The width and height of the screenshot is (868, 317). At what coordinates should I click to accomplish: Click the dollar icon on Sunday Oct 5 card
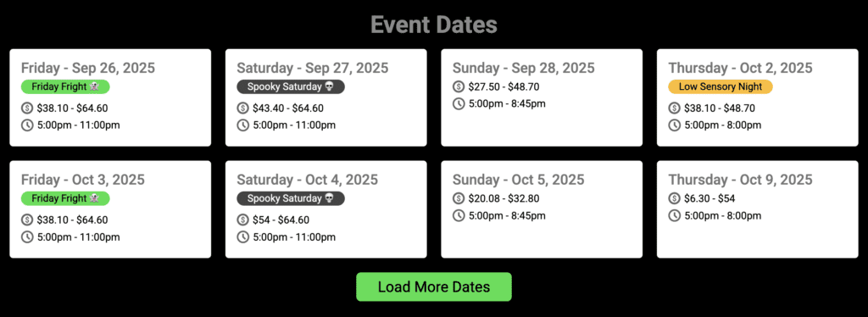(459, 198)
